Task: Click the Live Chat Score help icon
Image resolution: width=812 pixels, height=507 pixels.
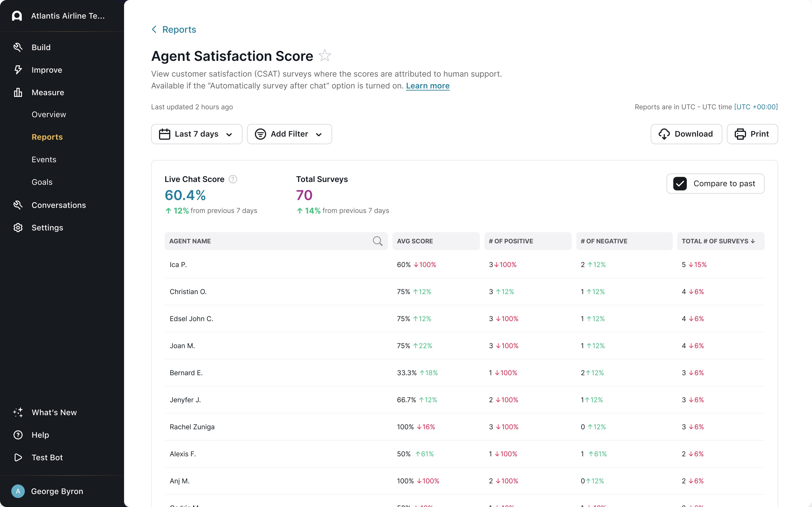Action: tap(233, 179)
